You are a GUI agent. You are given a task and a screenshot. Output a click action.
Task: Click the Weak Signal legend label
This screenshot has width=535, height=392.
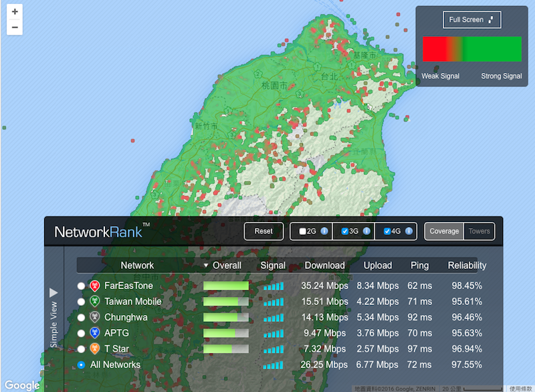(x=440, y=76)
